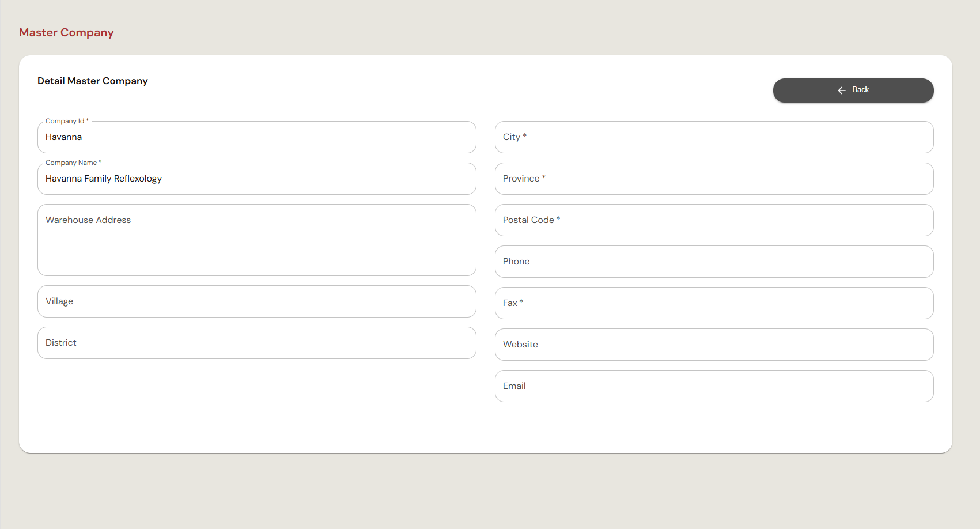Select the Postal Code field
The width and height of the screenshot is (980, 529).
(x=714, y=220)
